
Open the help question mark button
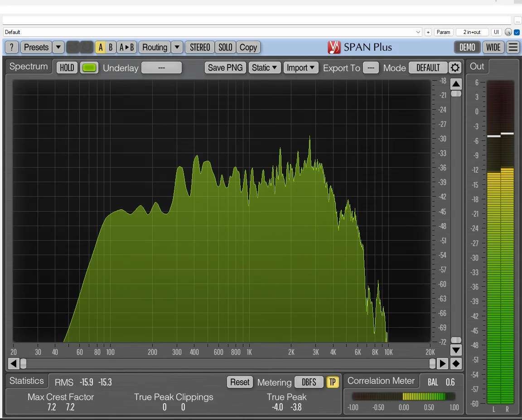point(12,47)
